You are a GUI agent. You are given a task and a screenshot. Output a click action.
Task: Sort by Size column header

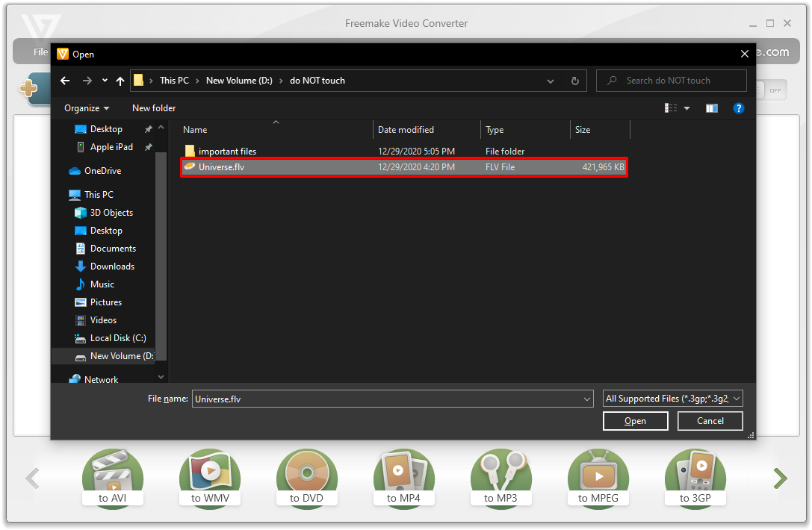click(600, 130)
